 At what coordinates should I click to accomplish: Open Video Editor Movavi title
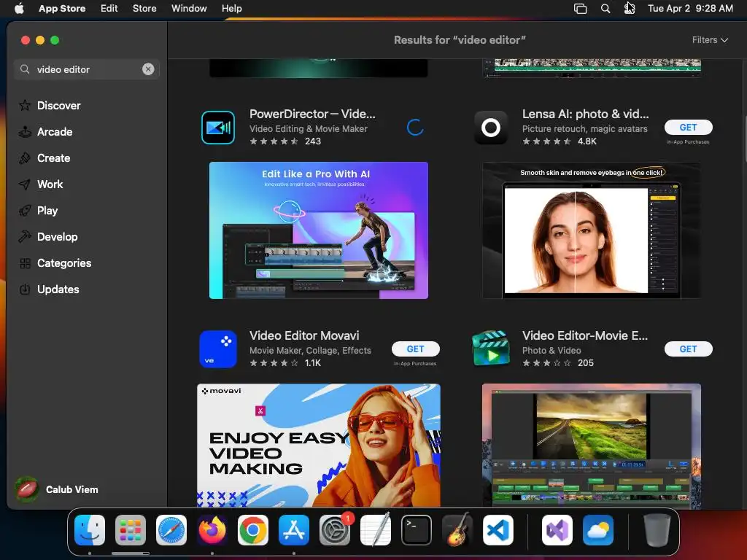[304, 335]
